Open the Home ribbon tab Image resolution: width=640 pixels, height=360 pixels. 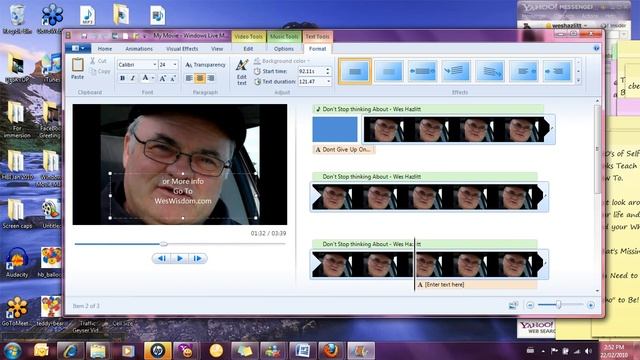point(105,49)
